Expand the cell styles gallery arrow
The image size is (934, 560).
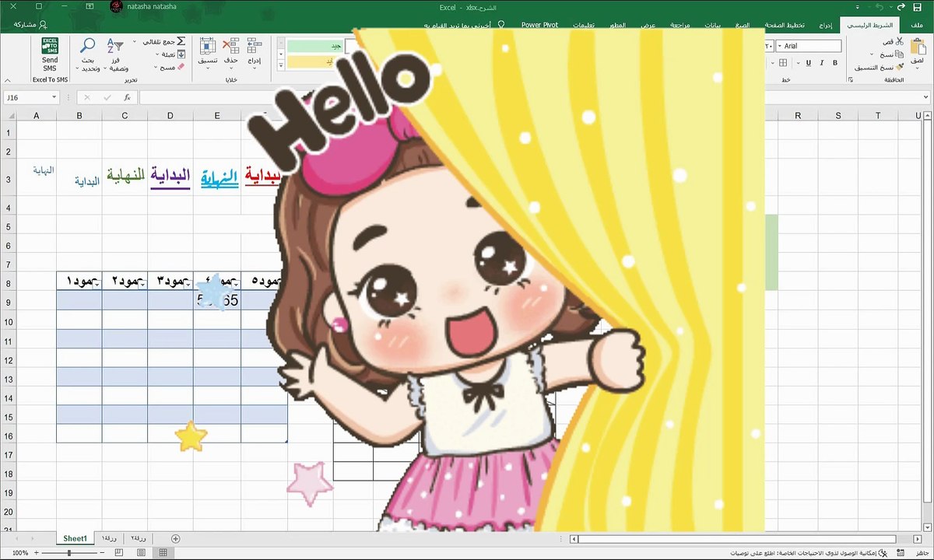pyautogui.click(x=281, y=67)
